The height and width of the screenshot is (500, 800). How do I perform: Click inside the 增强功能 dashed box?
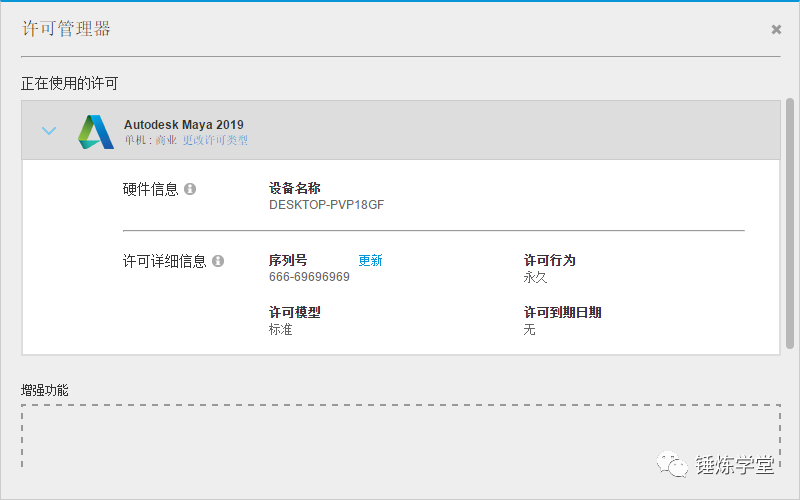(x=400, y=438)
